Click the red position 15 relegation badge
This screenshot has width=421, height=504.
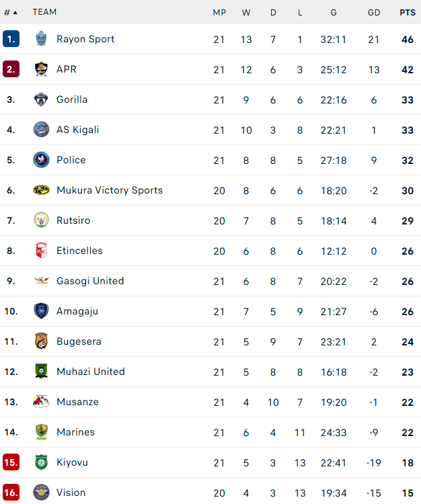point(11,462)
